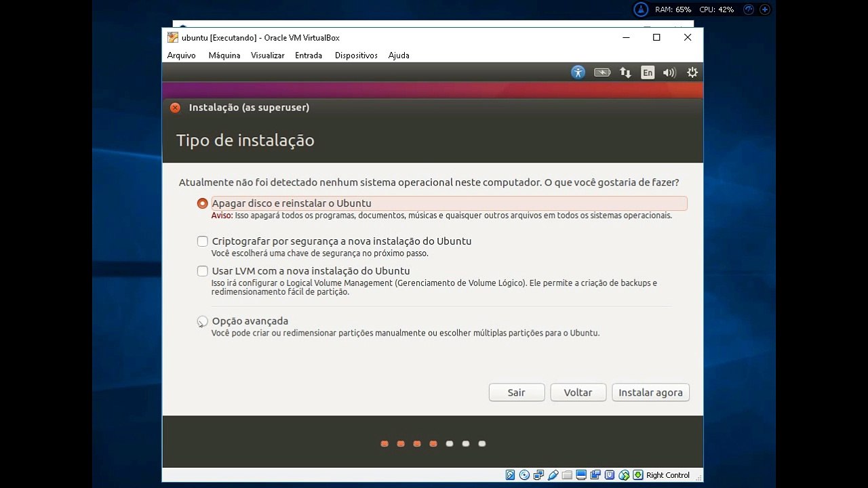
Task: Click the 'RAM: 65%' widget text
Action: (x=673, y=9)
